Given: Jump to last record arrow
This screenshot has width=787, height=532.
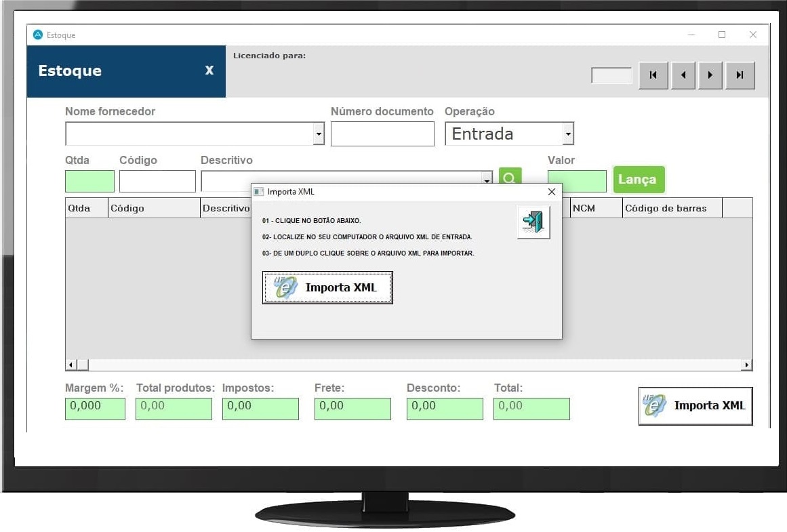Looking at the screenshot, I should click(740, 75).
